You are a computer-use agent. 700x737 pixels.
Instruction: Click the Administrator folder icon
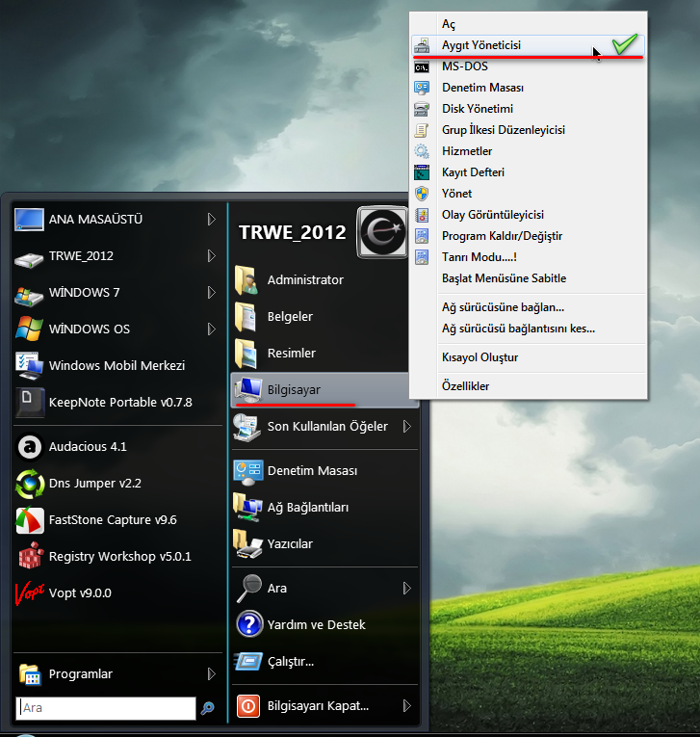tap(246, 280)
